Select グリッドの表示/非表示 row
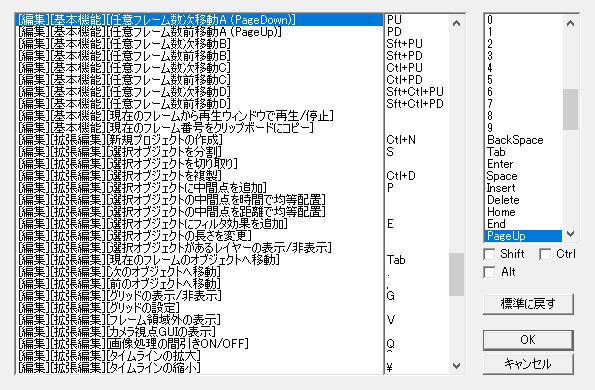 199,296
